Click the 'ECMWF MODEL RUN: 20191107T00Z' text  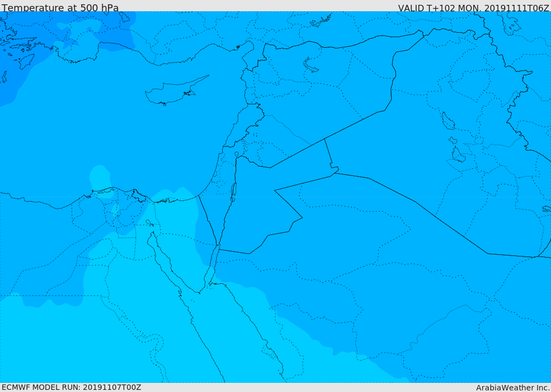coord(72,387)
